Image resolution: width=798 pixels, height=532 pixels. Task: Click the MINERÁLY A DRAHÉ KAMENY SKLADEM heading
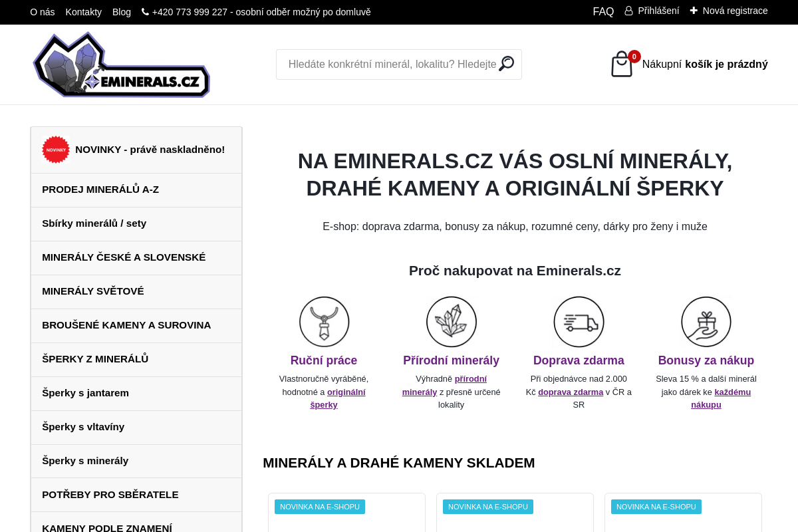(399, 463)
